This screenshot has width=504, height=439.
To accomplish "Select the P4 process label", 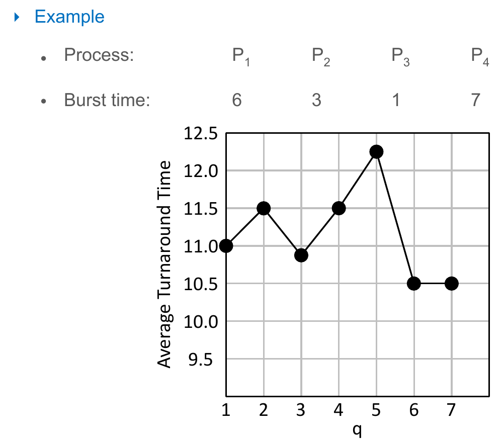I will [480, 57].
